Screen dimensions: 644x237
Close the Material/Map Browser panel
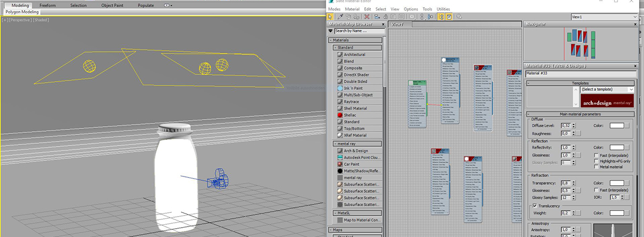coord(382,24)
